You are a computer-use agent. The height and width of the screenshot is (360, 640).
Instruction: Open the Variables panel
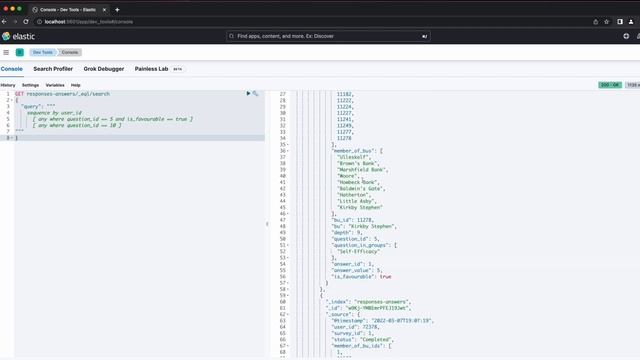pyautogui.click(x=55, y=85)
